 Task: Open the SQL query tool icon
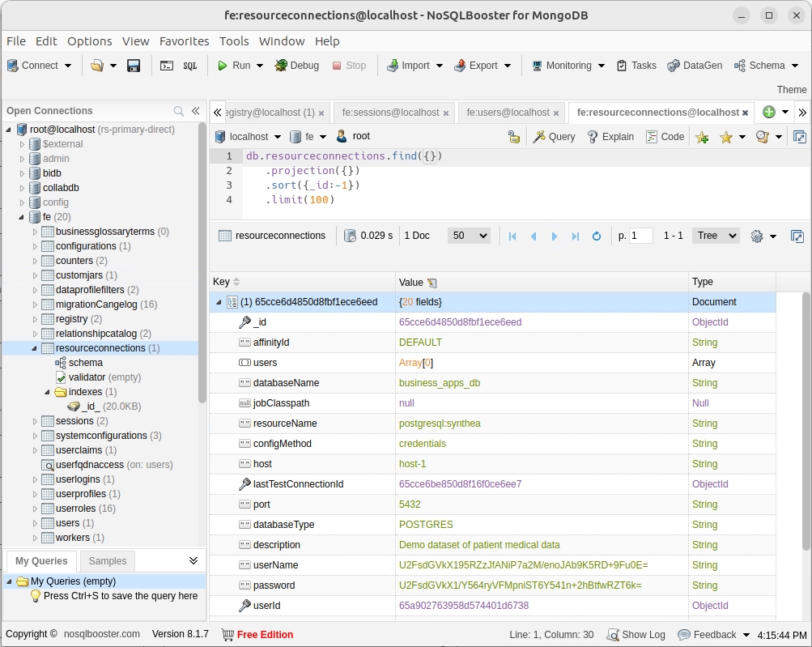coord(189,66)
